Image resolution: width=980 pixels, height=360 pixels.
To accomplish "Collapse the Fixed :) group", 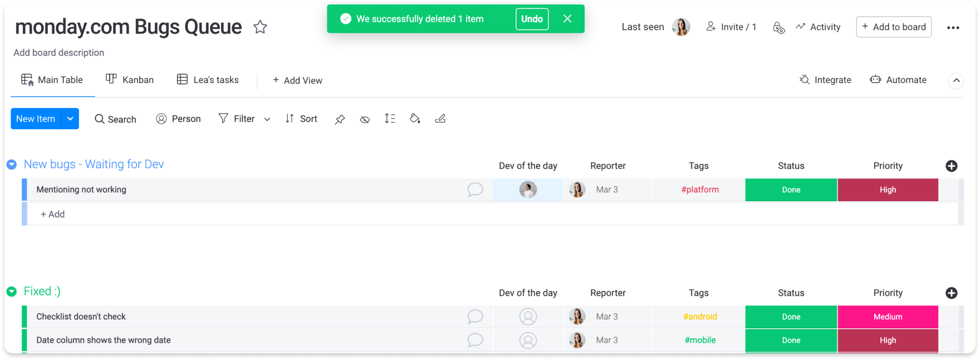I will coord(12,291).
